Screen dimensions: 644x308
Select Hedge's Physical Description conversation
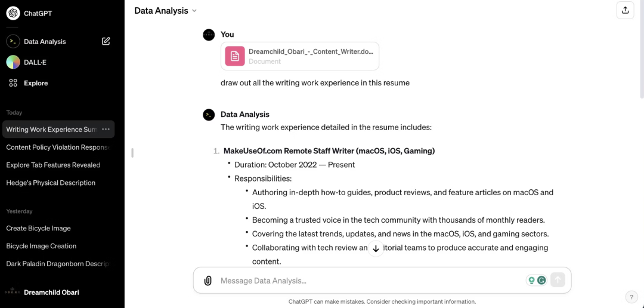pos(51,183)
